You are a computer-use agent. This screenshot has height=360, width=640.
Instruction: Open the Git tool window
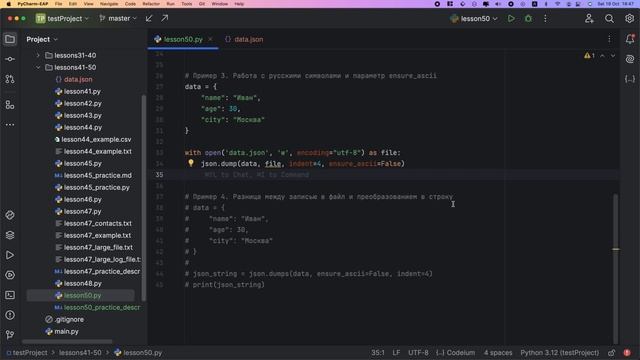(10, 335)
